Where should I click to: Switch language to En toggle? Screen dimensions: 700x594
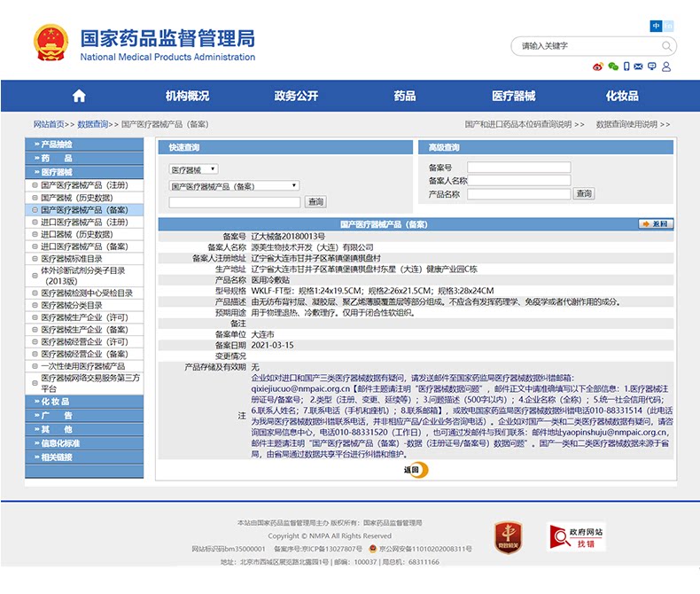click(668, 26)
